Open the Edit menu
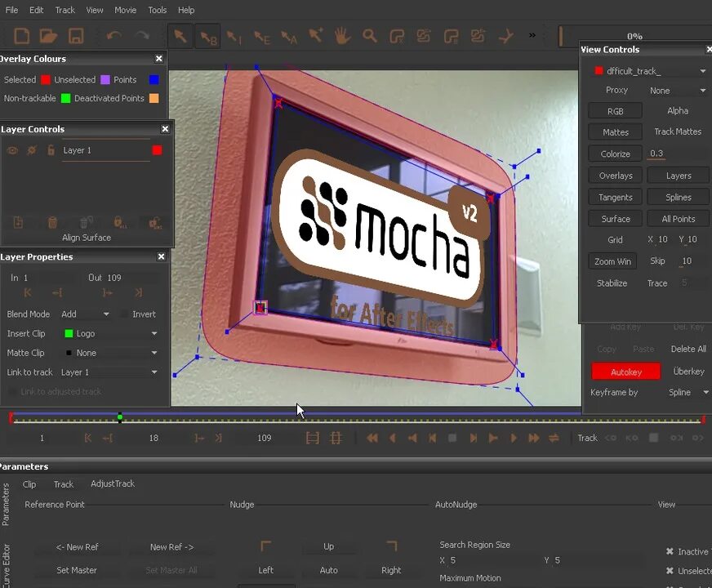 pyautogui.click(x=36, y=10)
